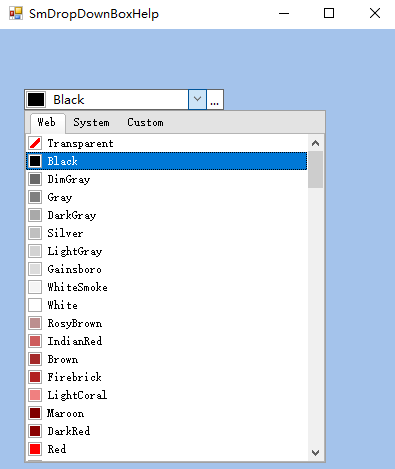Click the color list scrollbar thumb
Viewport: 395px width, 469px height.
315,170
